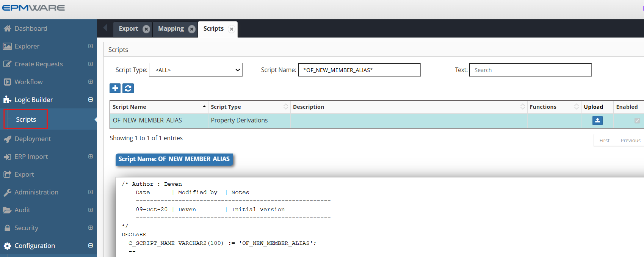Switch to the Export tab
Viewport: 644px width, 257px height.
tap(128, 29)
